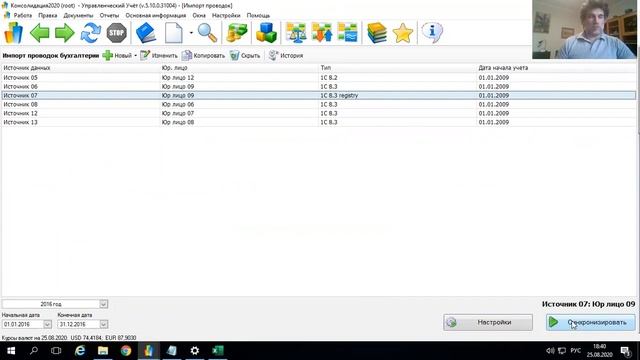Click the Настройки button at the bottom
640x360 pixels.
click(488, 322)
